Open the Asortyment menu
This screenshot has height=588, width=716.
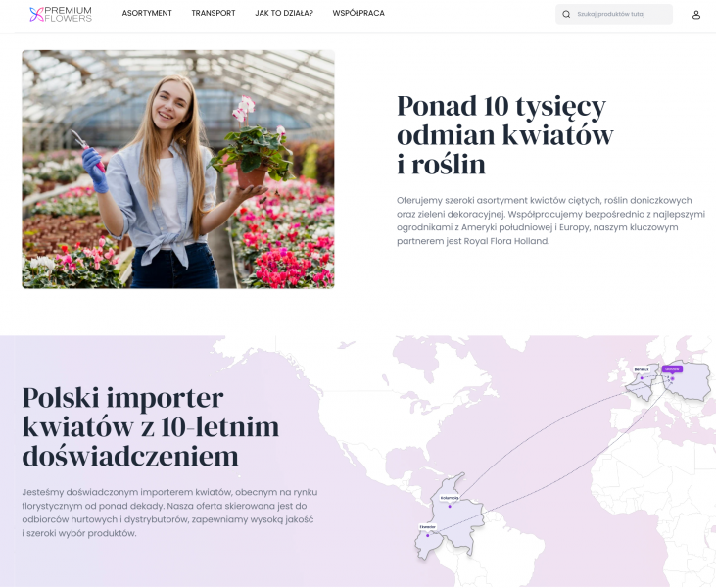coord(147,13)
